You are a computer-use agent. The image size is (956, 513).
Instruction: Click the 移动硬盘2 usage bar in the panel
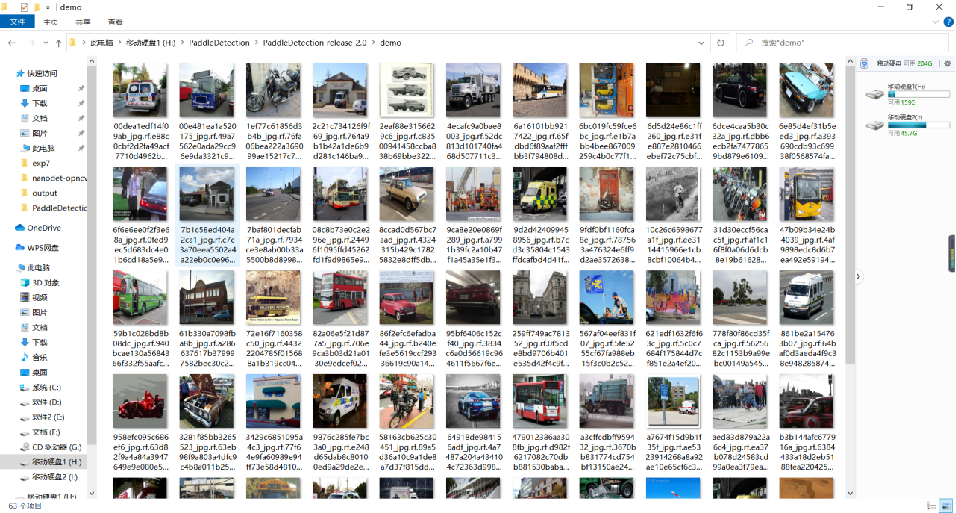pos(919,125)
